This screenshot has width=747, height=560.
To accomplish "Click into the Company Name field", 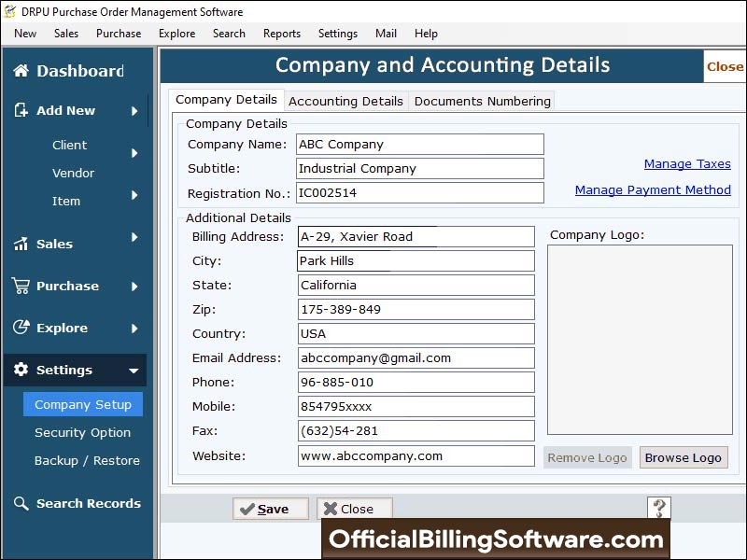I will (419, 145).
